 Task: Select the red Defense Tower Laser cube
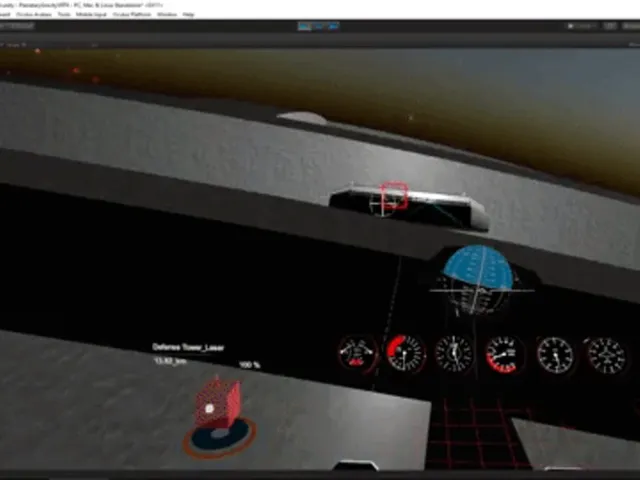(218, 404)
